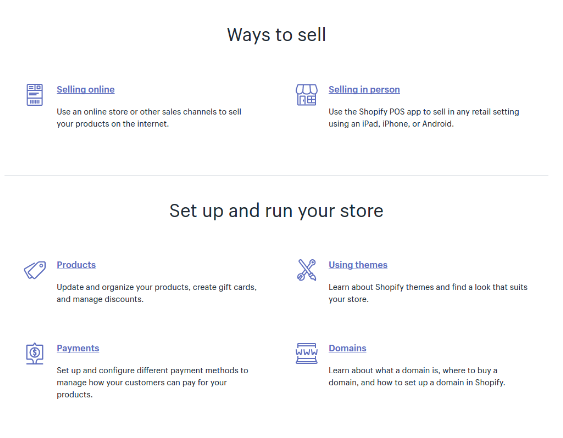Open the Selling online link
This screenshot has width=563, height=438.
click(85, 90)
